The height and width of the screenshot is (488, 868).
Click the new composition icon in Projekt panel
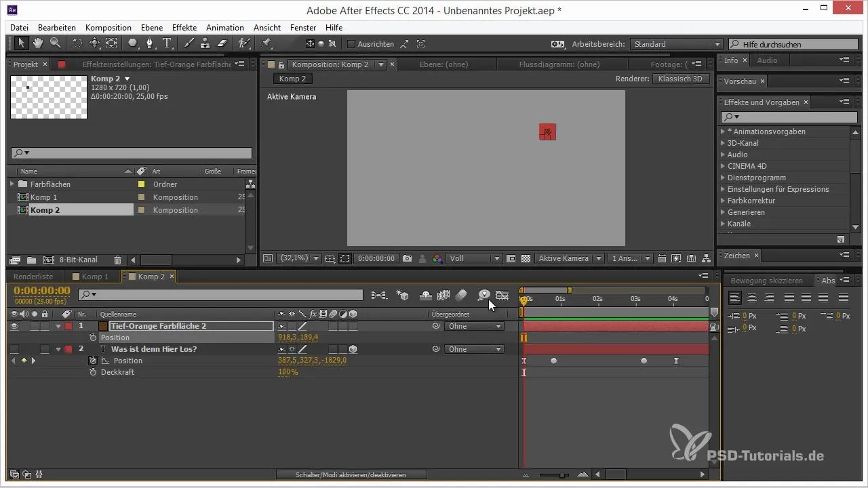click(48, 260)
